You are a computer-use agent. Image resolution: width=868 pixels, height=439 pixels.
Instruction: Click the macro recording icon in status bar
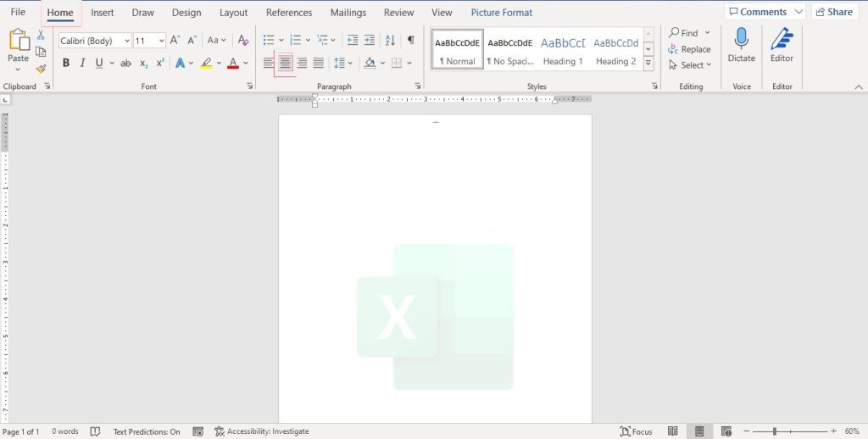pos(198,431)
